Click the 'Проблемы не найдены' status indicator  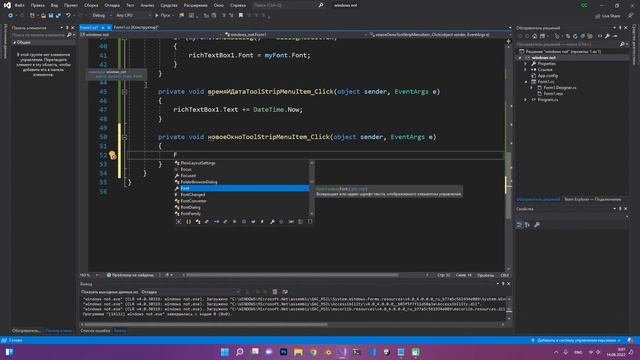tap(131, 275)
